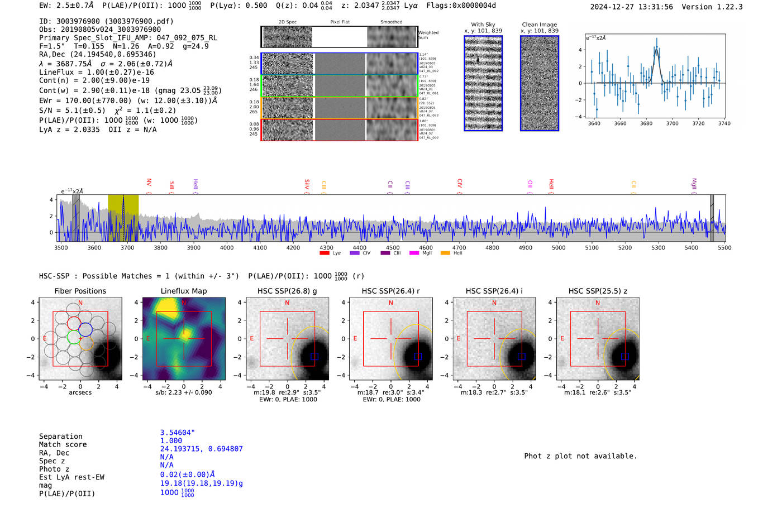The image size is (782, 532).
Task: Select the red-outlined fiber spectrum row
Action: click(339, 130)
